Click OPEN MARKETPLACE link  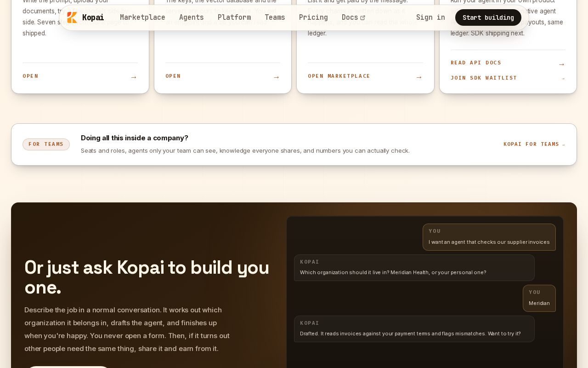click(339, 76)
